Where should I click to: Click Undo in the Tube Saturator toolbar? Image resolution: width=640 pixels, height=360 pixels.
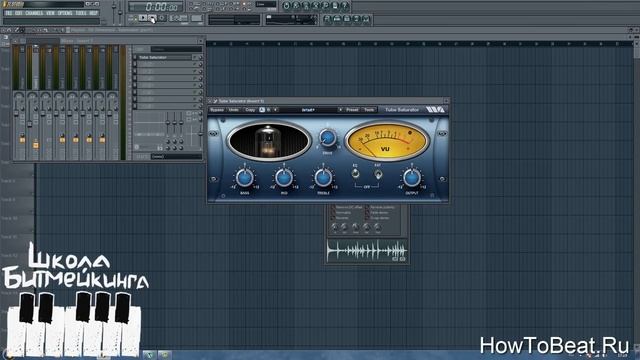(x=234, y=110)
